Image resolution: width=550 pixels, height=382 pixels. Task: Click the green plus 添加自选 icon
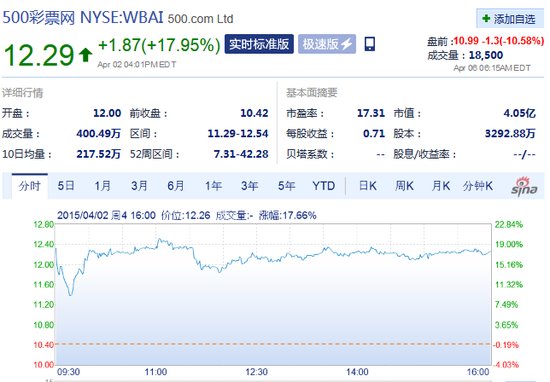click(x=486, y=18)
